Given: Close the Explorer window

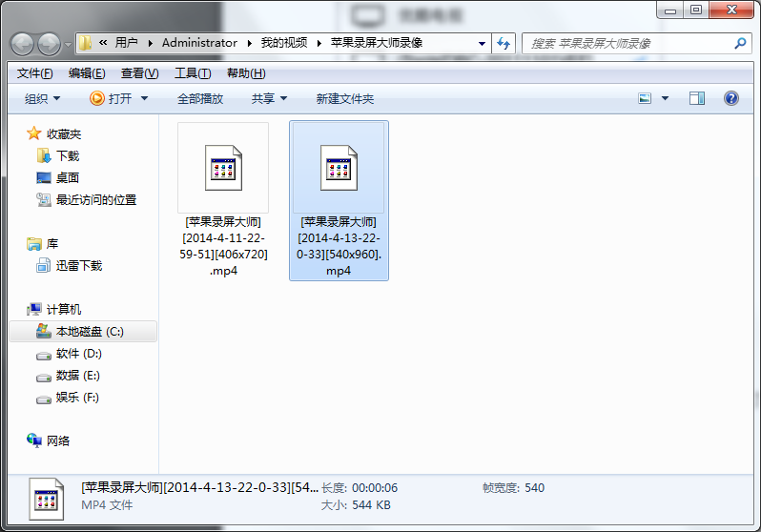Looking at the screenshot, I should (x=731, y=10).
